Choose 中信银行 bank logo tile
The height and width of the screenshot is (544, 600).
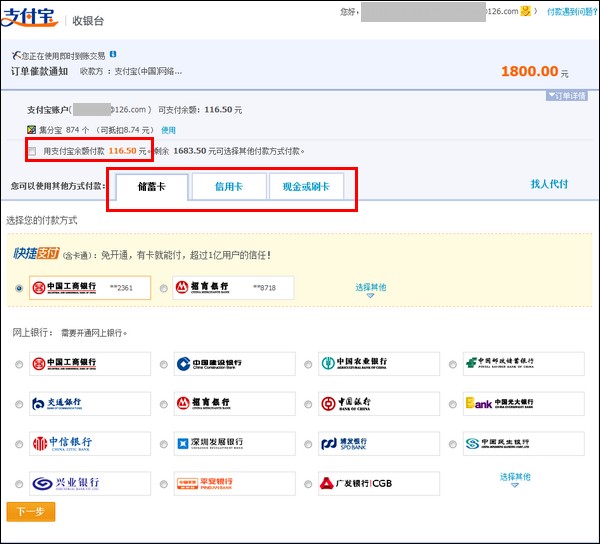click(x=90, y=444)
